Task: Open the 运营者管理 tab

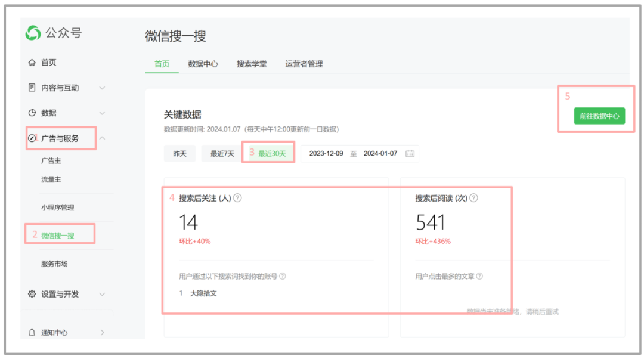Action: pyautogui.click(x=304, y=64)
